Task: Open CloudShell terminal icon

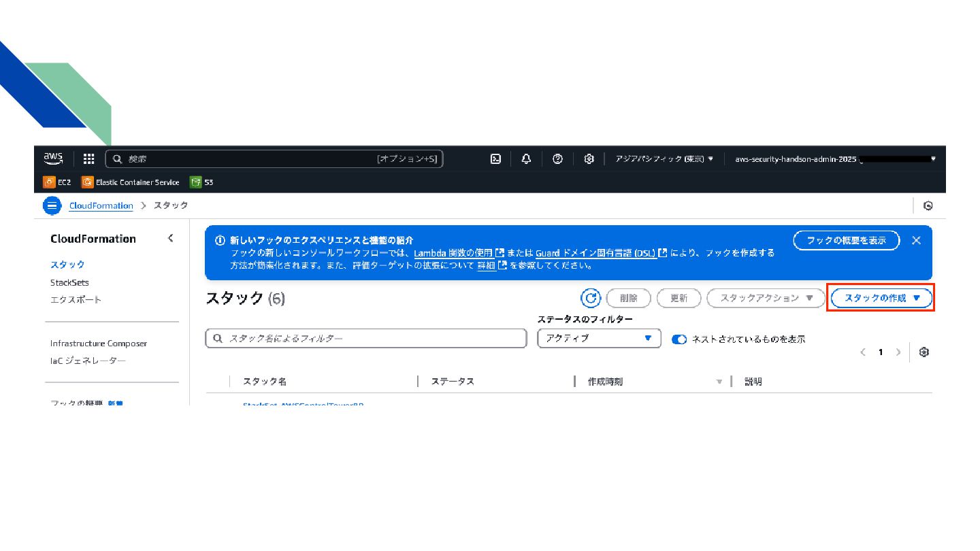Action: tap(496, 158)
